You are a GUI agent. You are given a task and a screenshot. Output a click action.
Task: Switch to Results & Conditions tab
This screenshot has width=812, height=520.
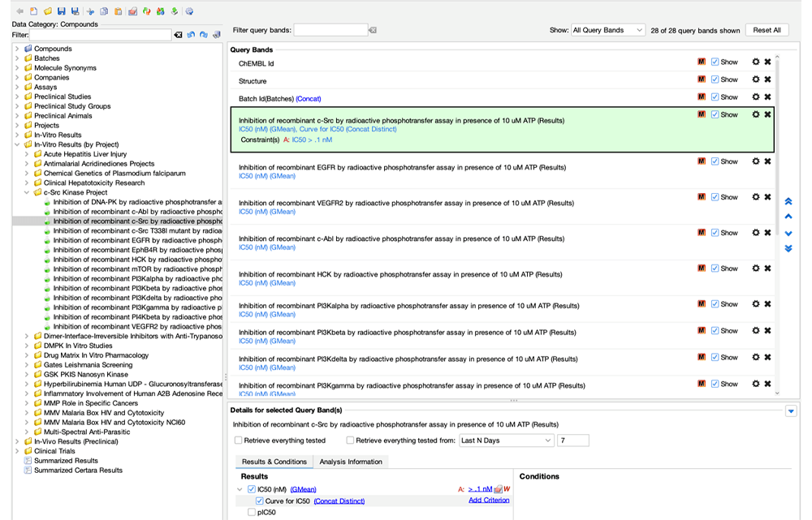click(x=274, y=462)
